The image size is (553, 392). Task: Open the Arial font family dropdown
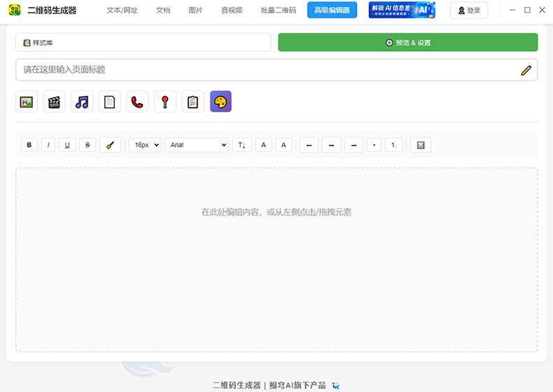tap(197, 145)
